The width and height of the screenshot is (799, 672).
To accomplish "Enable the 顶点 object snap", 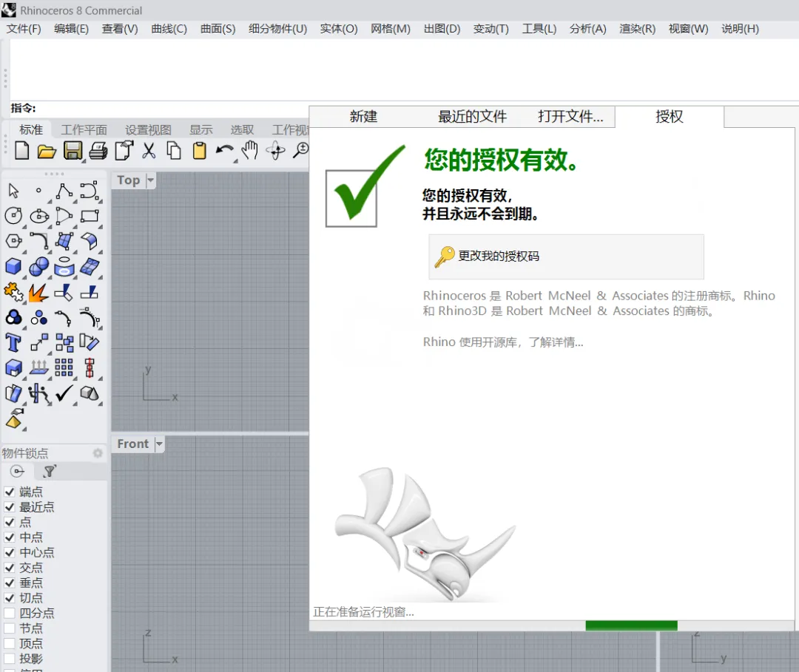I will [x=9, y=643].
